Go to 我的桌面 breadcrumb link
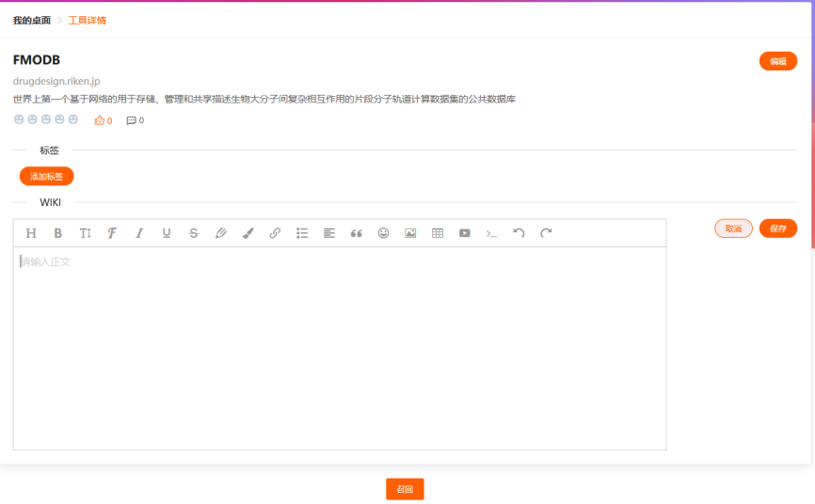 32,21
